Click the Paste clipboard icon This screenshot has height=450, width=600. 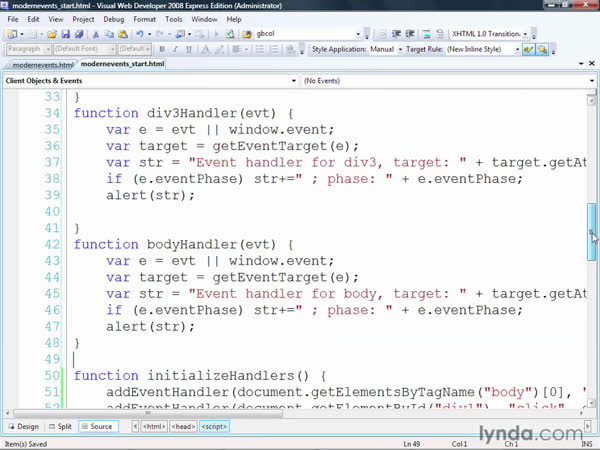click(122, 33)
